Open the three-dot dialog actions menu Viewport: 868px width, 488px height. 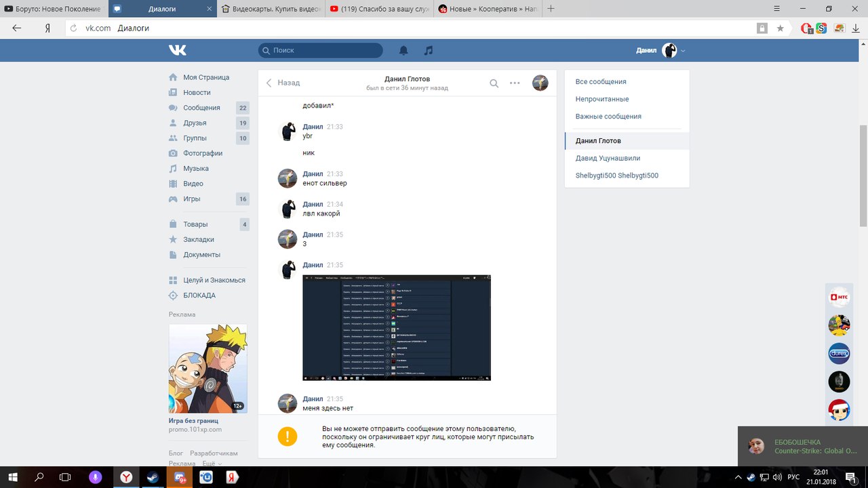click(515, 83)
